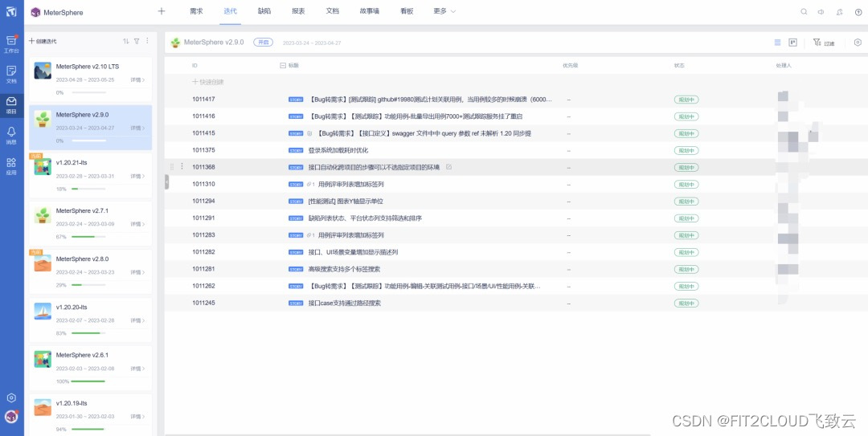Click the 优先级 column header

click(x=571, y=65)
